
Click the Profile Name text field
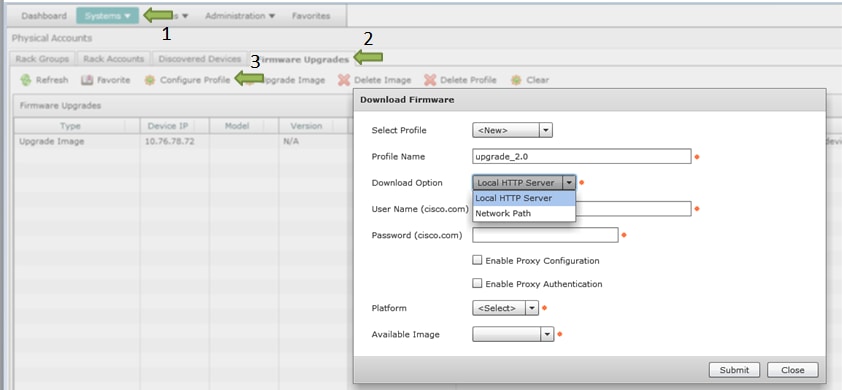click(x=582, y=156)
